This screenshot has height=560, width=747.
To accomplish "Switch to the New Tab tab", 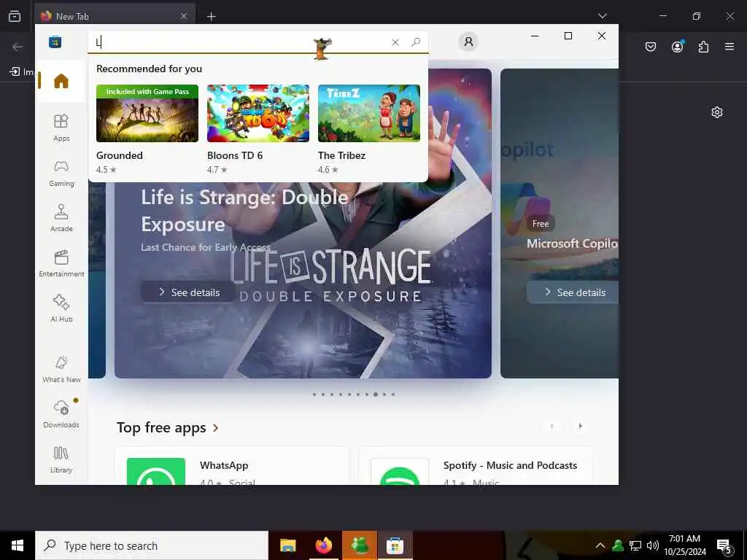I will pos(115,16).
